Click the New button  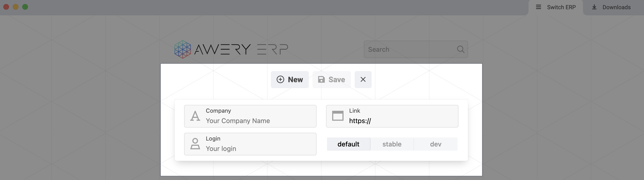290,79
